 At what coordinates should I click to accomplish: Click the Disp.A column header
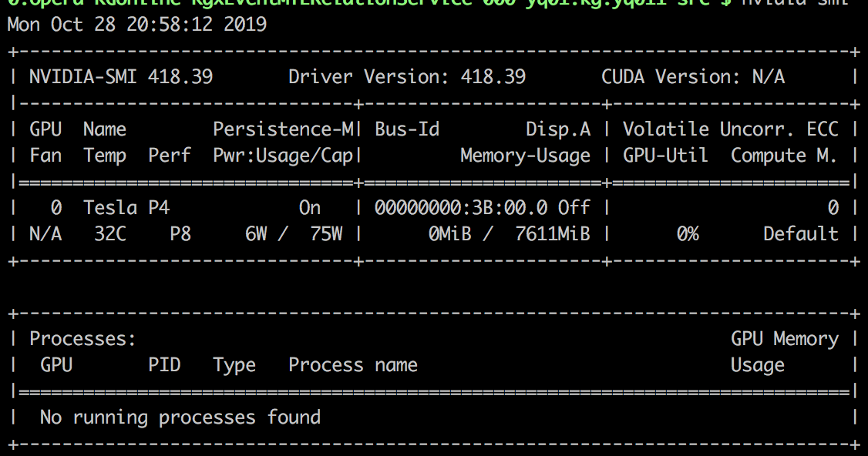[558, 129]
